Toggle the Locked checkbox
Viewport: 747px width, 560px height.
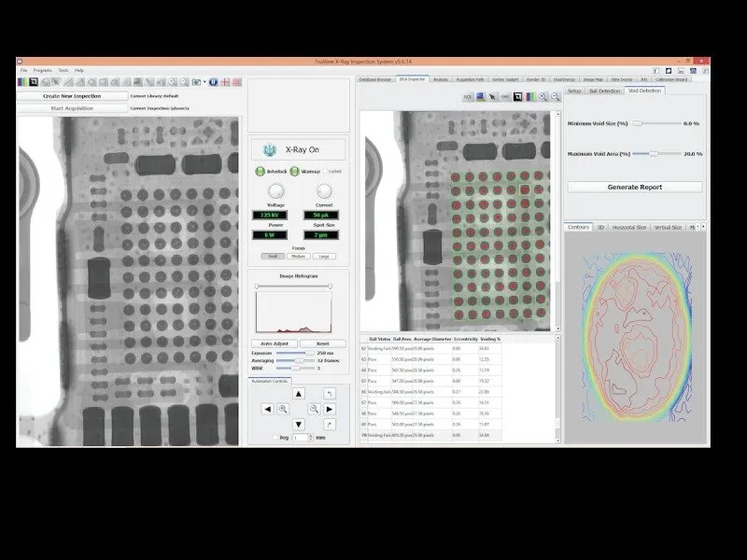(325, 172)
